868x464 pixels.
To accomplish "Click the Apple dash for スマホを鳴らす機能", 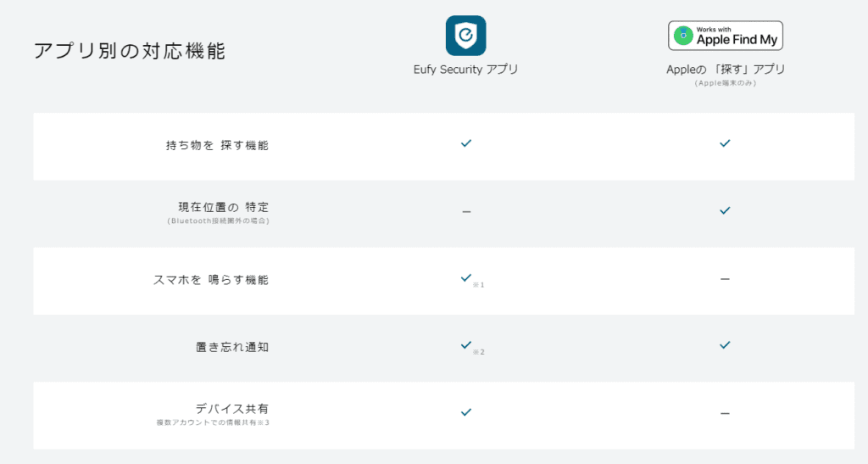I will click(725, 279).
